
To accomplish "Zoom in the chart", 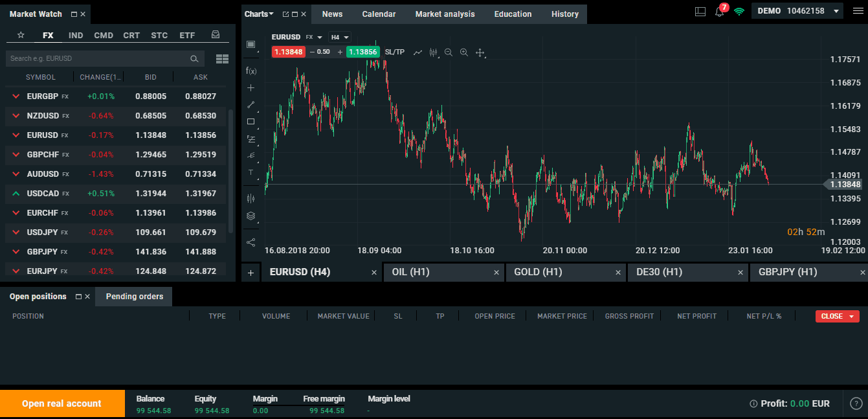I will click(x=463, y=52).
